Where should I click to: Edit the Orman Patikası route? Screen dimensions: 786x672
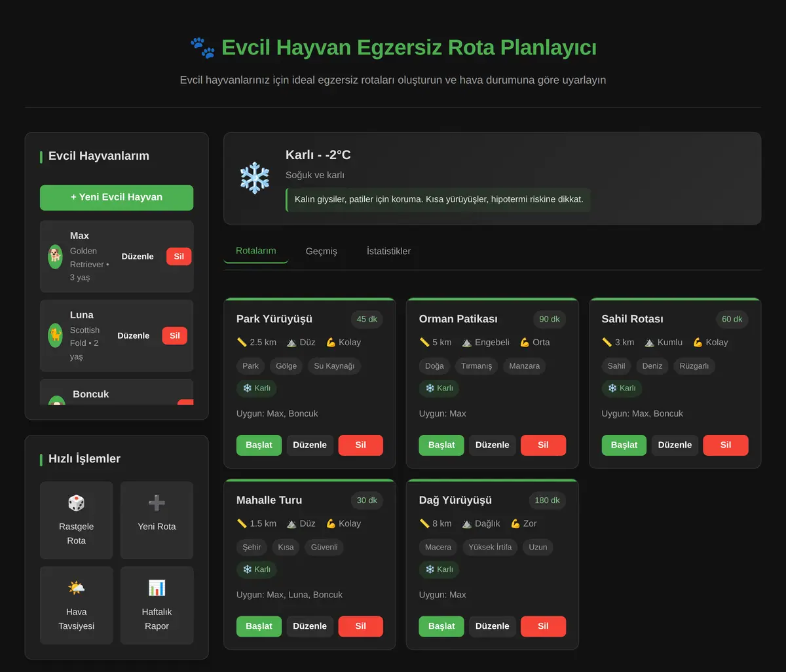tap(493, 445)
